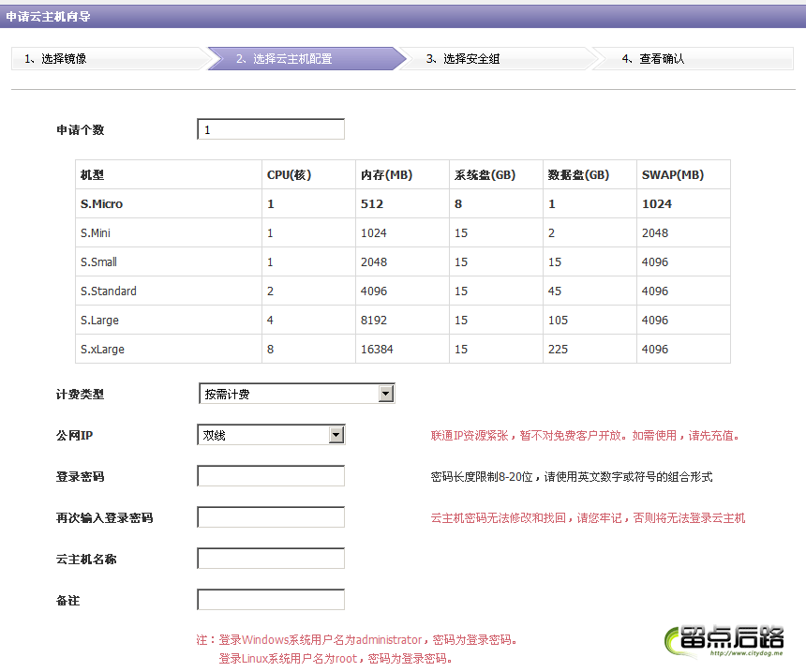Click SWAP value 2048 in S.Mini row
The width and height of the screenshot is (806, 672).
tap(655, 233)
